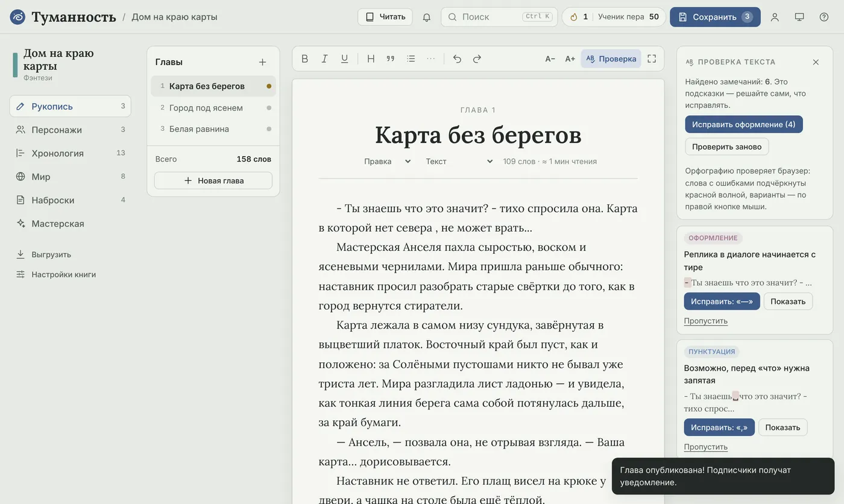The width and height of the screenshot is (844, 504).
Task: Open the Рукопись section
Action: 71,106
